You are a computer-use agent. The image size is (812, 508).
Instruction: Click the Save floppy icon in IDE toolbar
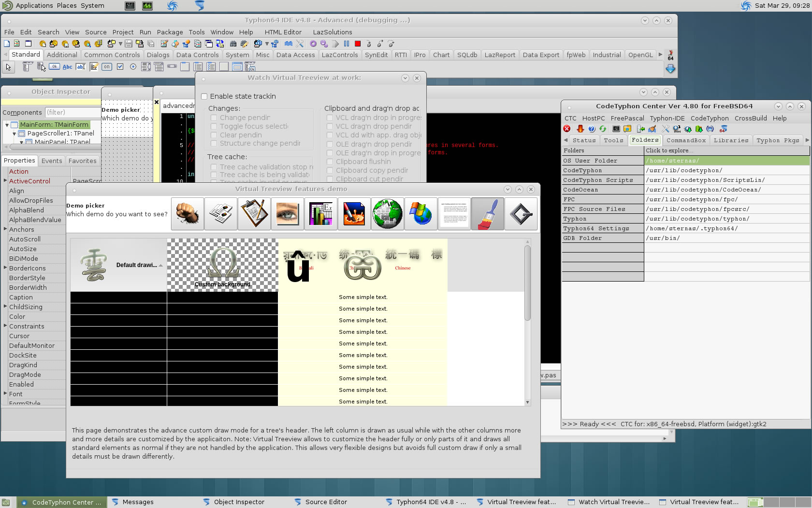129,44
